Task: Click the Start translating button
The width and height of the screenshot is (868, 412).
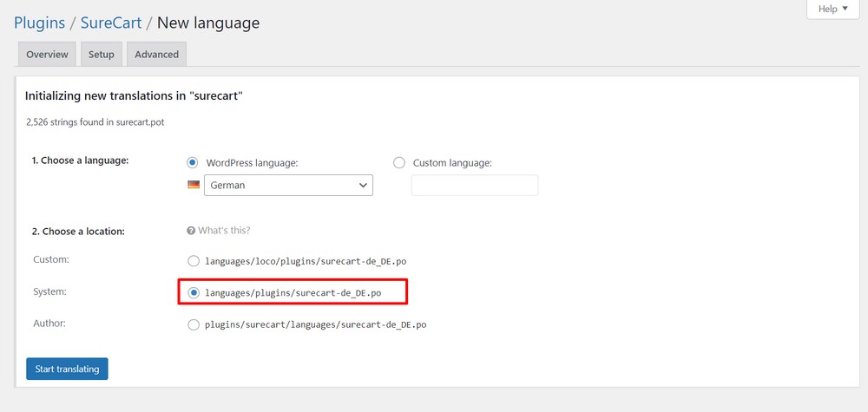Action: 67,369
